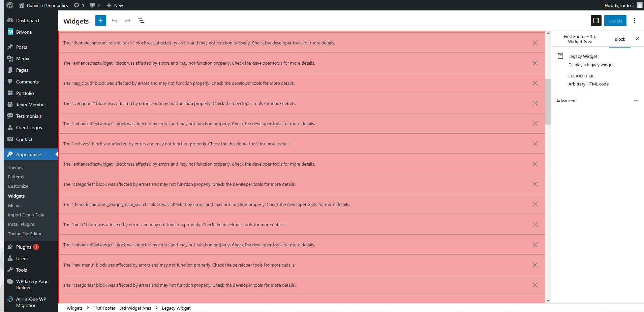Screen dimensions: 644x312
Task: Click the notices area scrollbar down arrow
Action: (548, 301)
